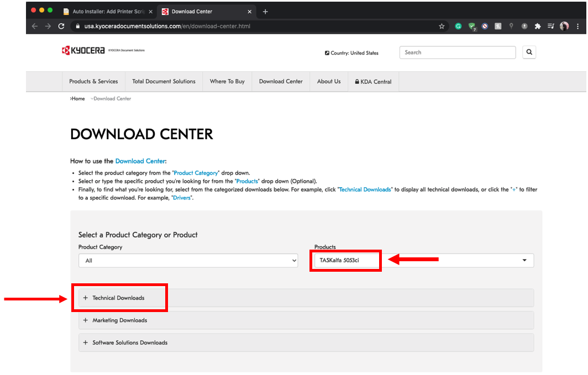Expand the Technical Downloads section
The height and width of the screenshot is (375, 588).
(x=118, y=298)
